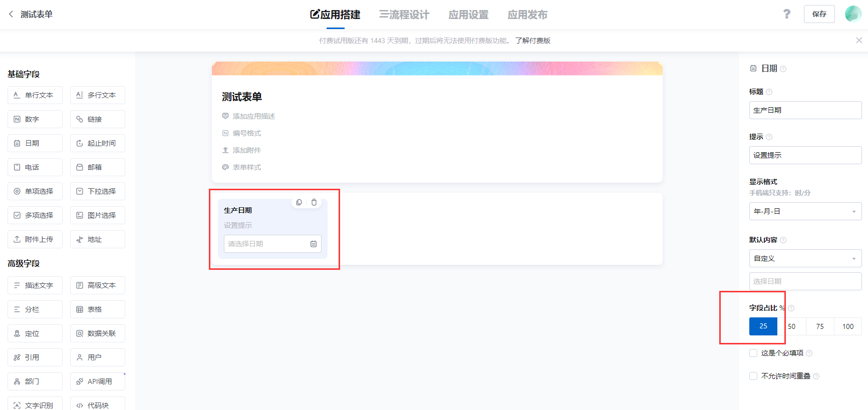Open the 应用发布 tab
Viewport: 868px width, 410px height.
(x=527, y=15)
